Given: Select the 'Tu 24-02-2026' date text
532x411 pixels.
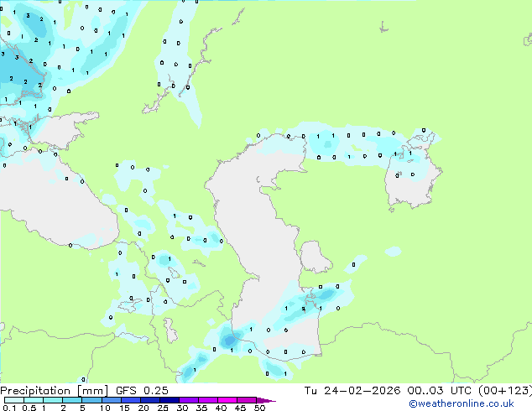Looking at the screenshot, I should click(x=352, y=391).
